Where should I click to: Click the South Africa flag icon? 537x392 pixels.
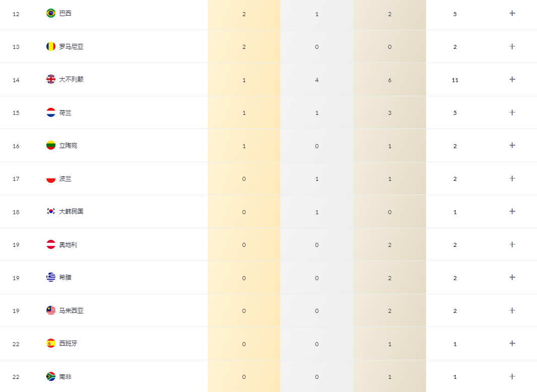(x=51, y=376)
